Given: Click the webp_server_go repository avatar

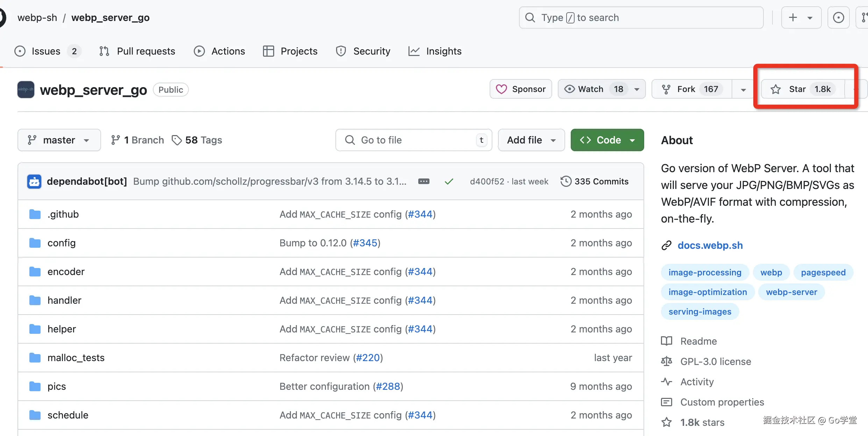Looking at the screenshot, I should tap(26, 90).
